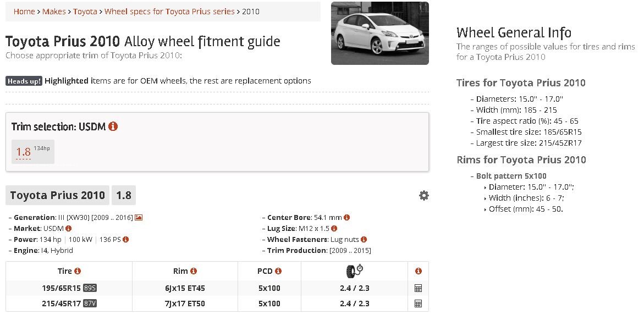The image size is (644, 320).
Task: Select rim spec 7Jx17 ET50
Action: 185,304
